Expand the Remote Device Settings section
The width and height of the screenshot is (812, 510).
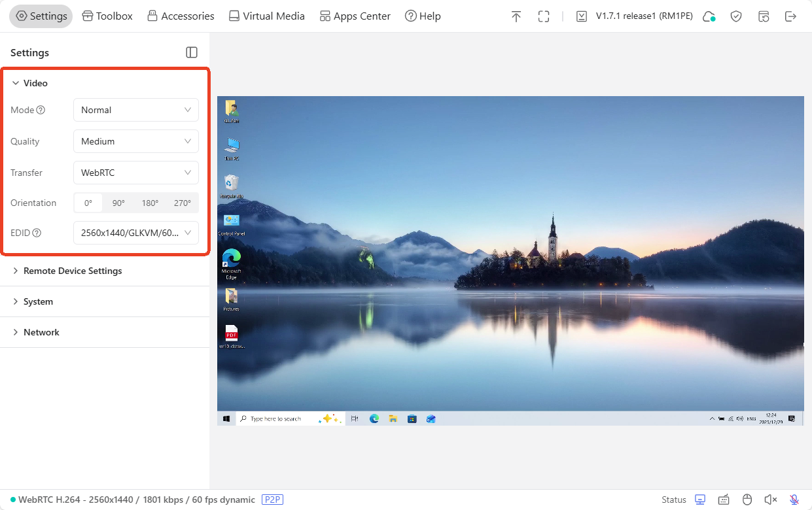73,271
